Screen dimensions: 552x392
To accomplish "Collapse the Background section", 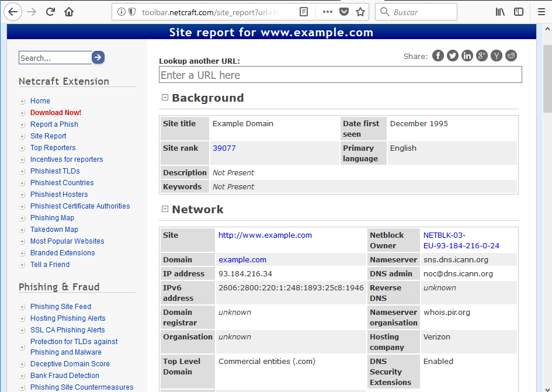I will coord(165,98).
